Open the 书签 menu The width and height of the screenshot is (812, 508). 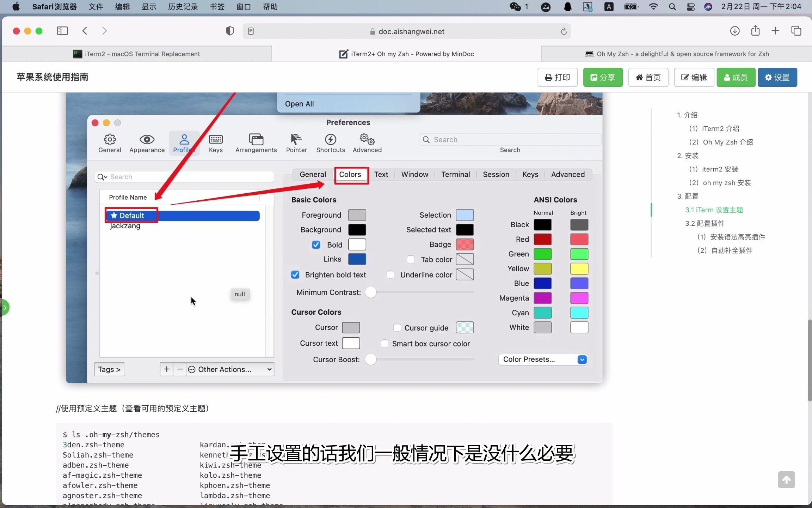[x=217, y=7]
